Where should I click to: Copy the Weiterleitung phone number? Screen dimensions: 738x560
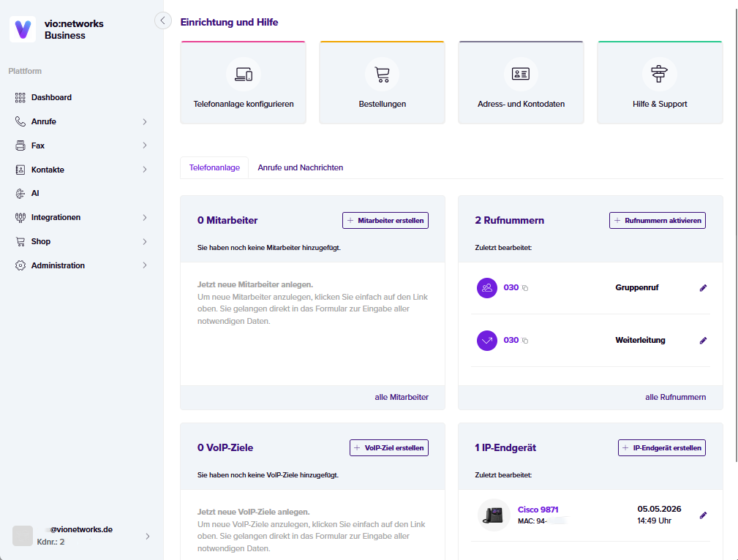525,341
